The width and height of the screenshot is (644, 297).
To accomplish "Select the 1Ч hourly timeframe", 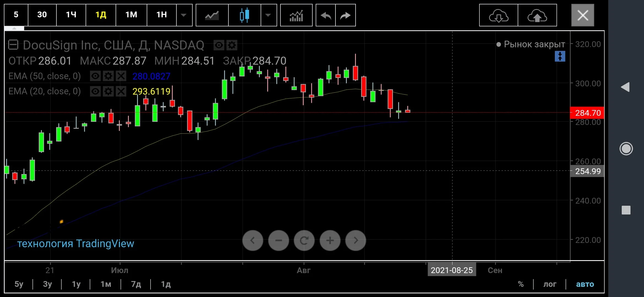I will [x=71, y=15].
